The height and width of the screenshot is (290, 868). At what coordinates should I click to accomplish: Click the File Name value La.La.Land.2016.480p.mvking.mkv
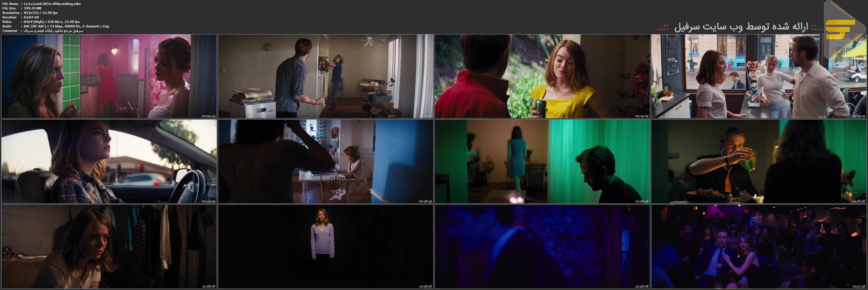tap(52, 4)
